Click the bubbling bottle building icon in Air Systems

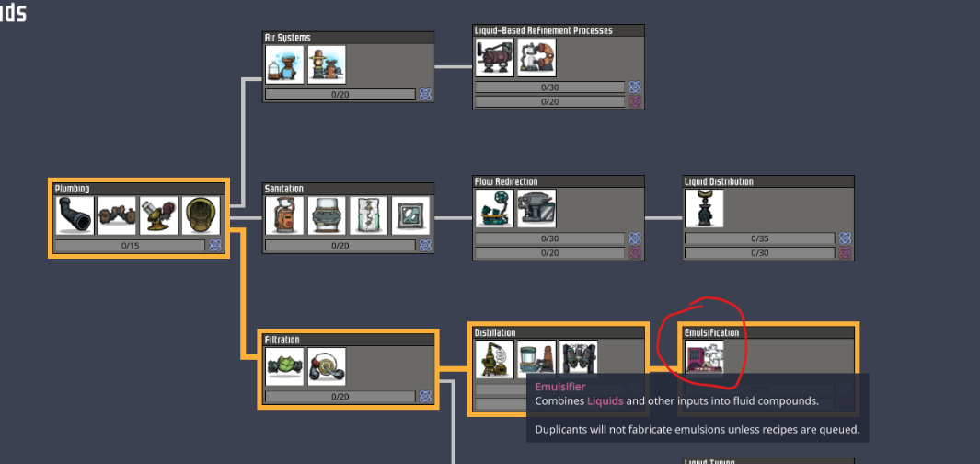[x=284, y=64]
